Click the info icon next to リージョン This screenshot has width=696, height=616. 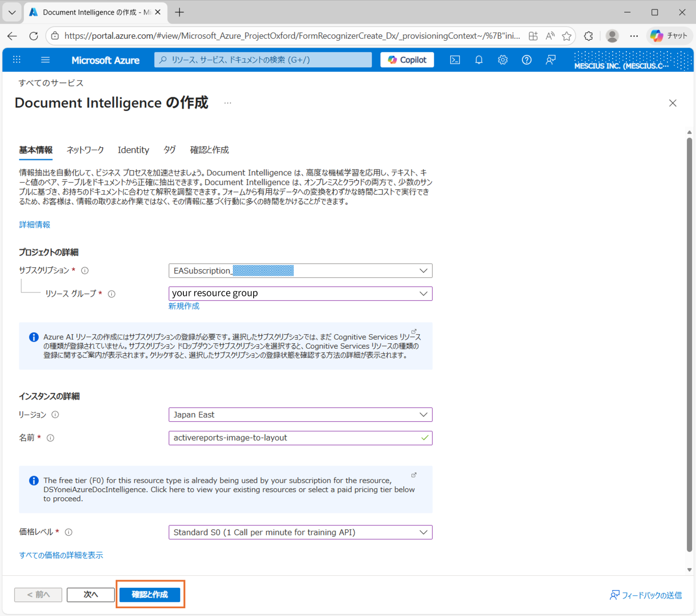coord(55,415)
